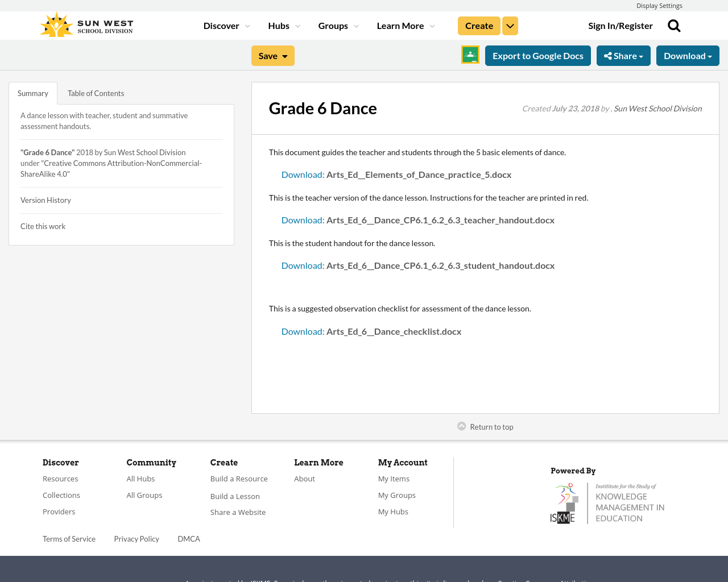
Task: Click the Sun West School Division logo
Action: pos(85,23)
